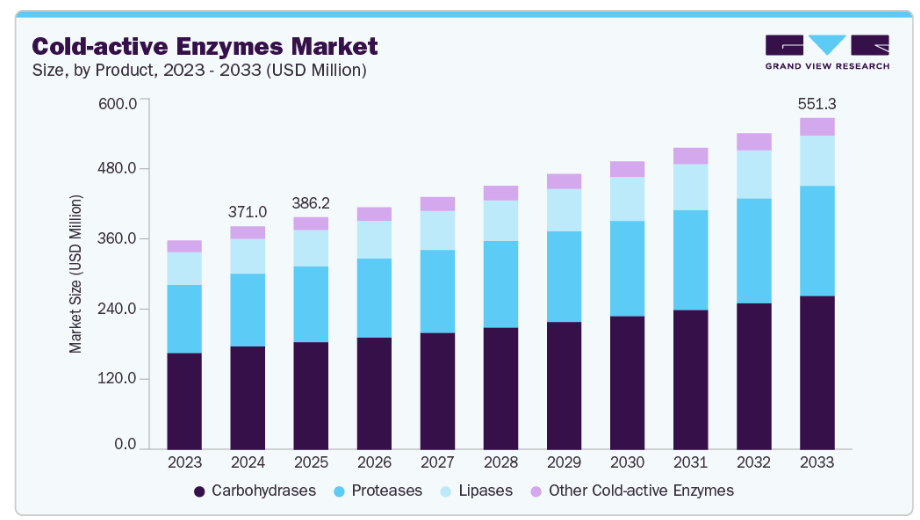This screenshot has width=920, height=520.
Task: Pick the 2026 Proteases blue bar segment
Action: coord(374,298)
